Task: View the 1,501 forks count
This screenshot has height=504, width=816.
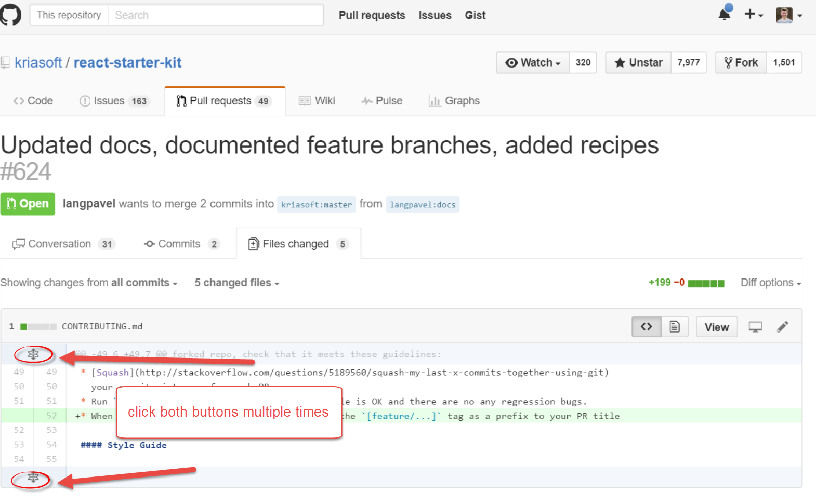Action: pyautogui.click(x=784, y=63)
